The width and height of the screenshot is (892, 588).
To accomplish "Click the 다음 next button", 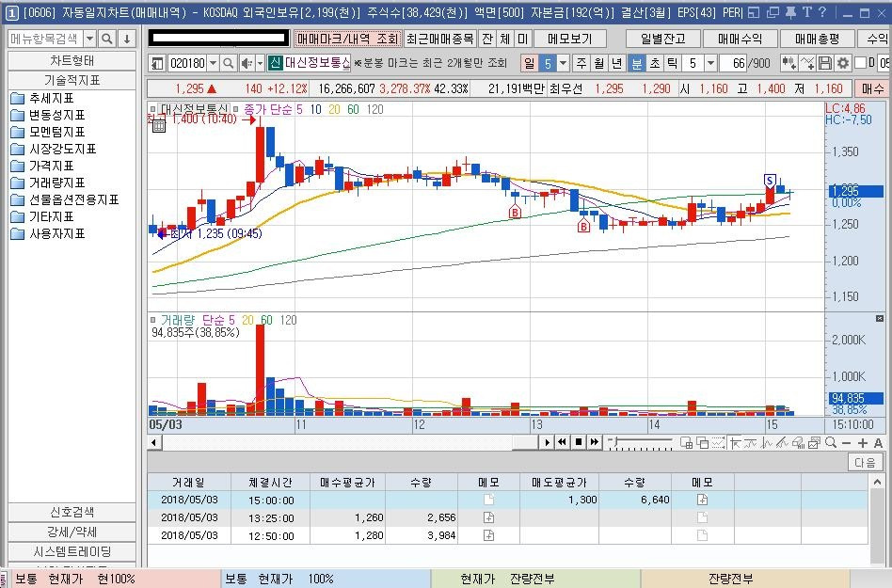I will (x=866, y=462).
